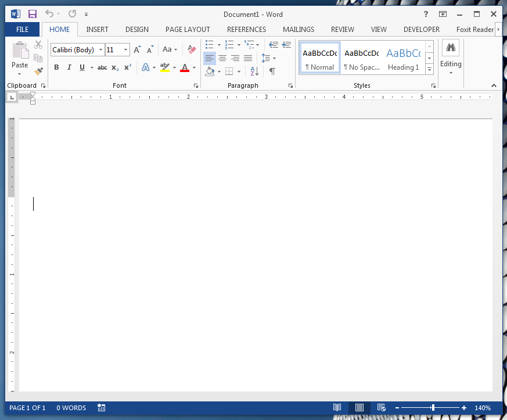Open the Editing group dropdown
The height and width of the screenshot is (420, 507).
tap(451, 58)
